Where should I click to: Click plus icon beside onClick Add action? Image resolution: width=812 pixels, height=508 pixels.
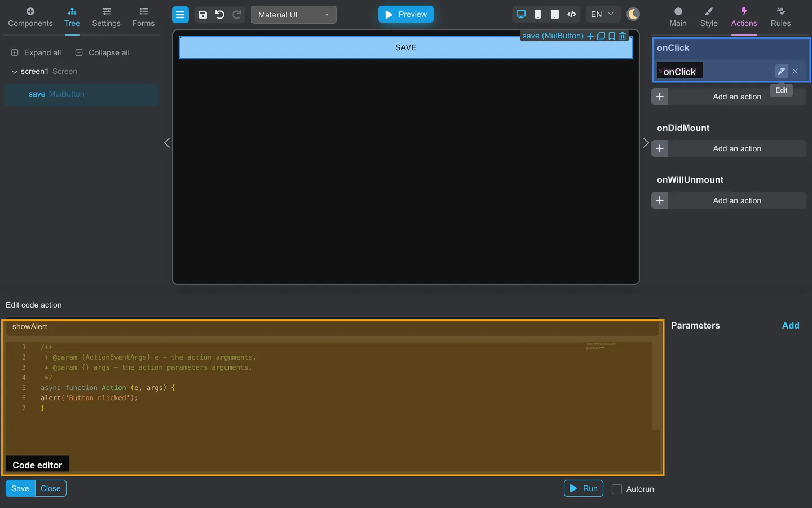click(660, 97)
